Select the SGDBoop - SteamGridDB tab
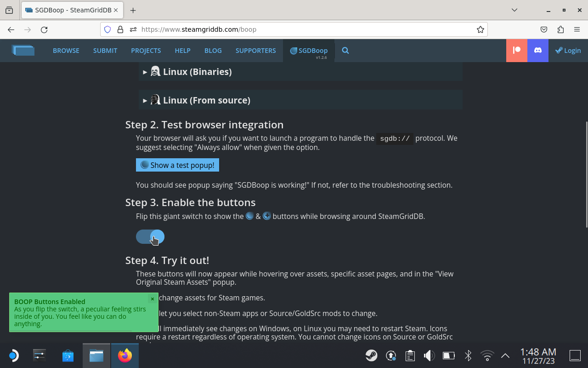588x368 pixels. (x=71, y=10)
